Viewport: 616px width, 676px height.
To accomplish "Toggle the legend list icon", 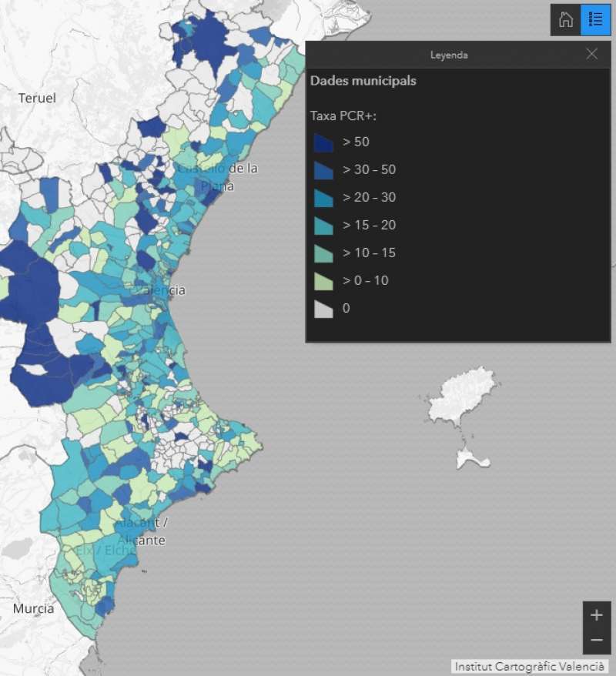I will coord(595,20).
